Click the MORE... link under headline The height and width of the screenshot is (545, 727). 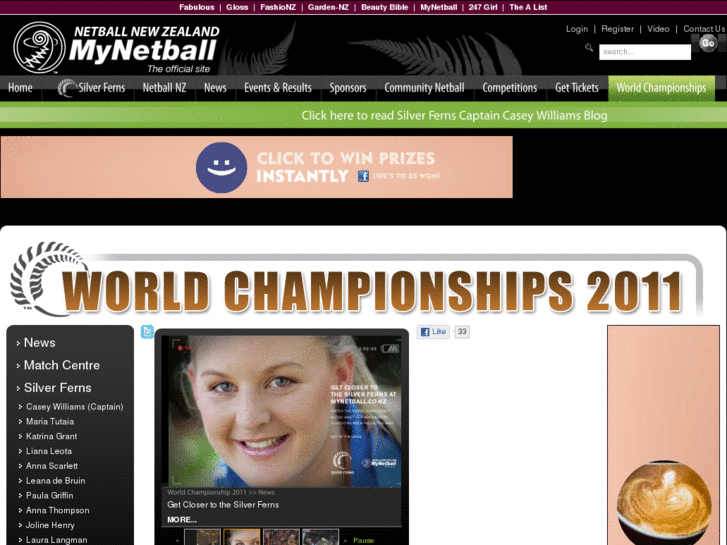[x=182, y=520]
